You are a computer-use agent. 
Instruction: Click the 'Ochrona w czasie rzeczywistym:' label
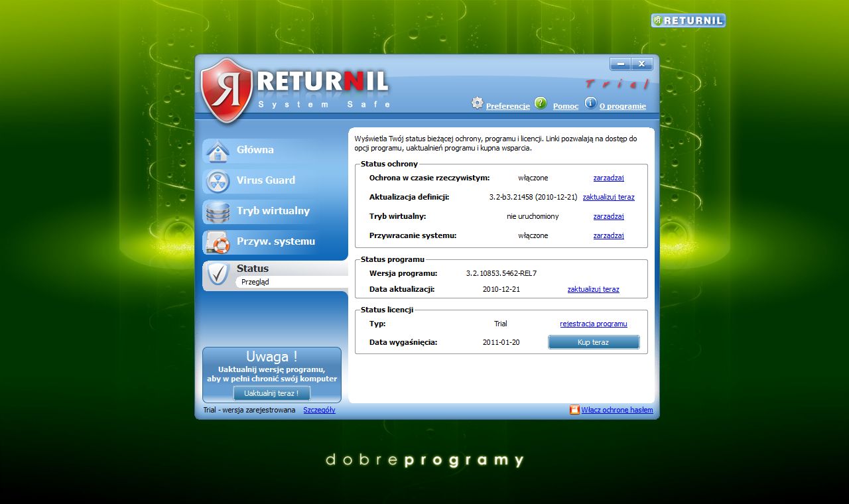pos(429,178)
